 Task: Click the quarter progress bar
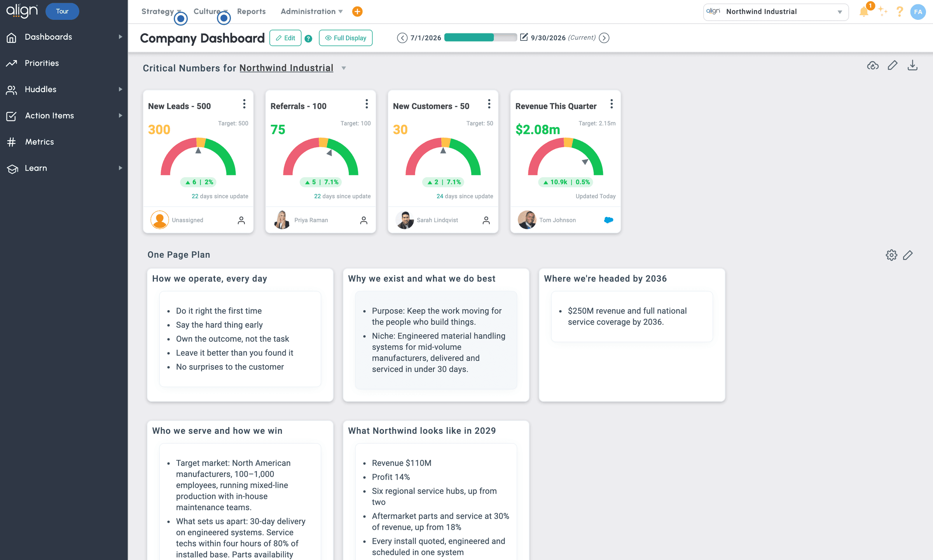pos(480,37)
